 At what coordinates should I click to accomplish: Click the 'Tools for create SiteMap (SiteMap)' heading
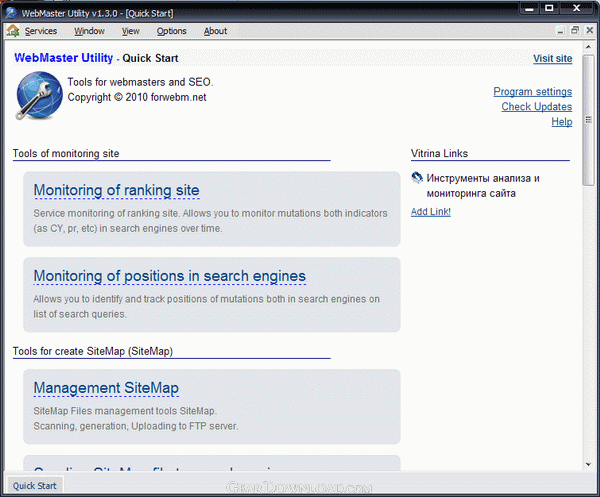[x=93, y=351]
